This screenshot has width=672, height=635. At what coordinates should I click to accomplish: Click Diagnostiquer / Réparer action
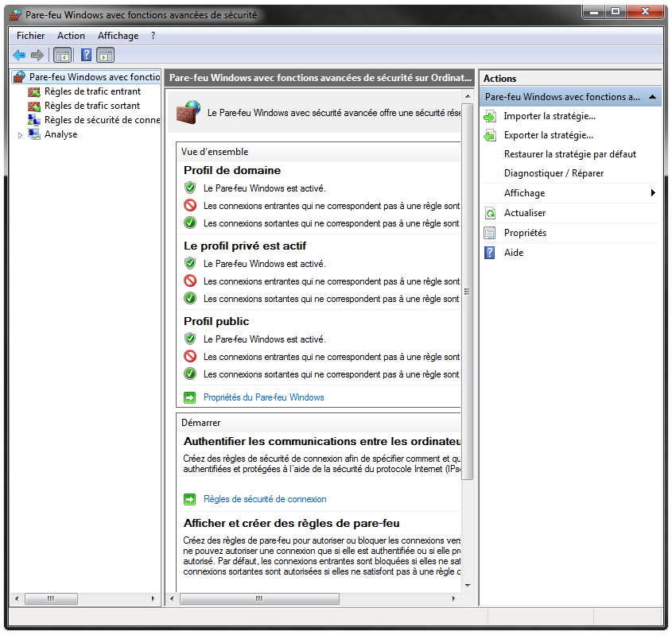[x=554, y=173]
